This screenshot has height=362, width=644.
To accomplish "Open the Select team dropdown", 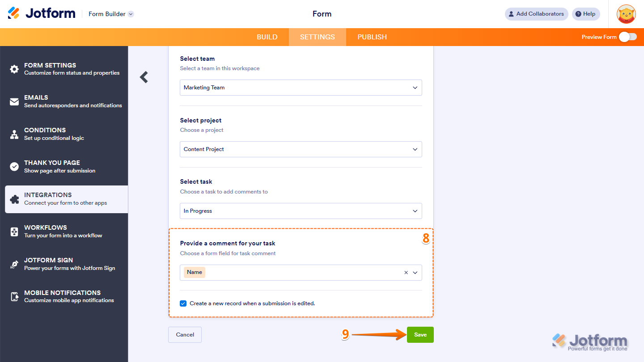I will click(301, 88).
